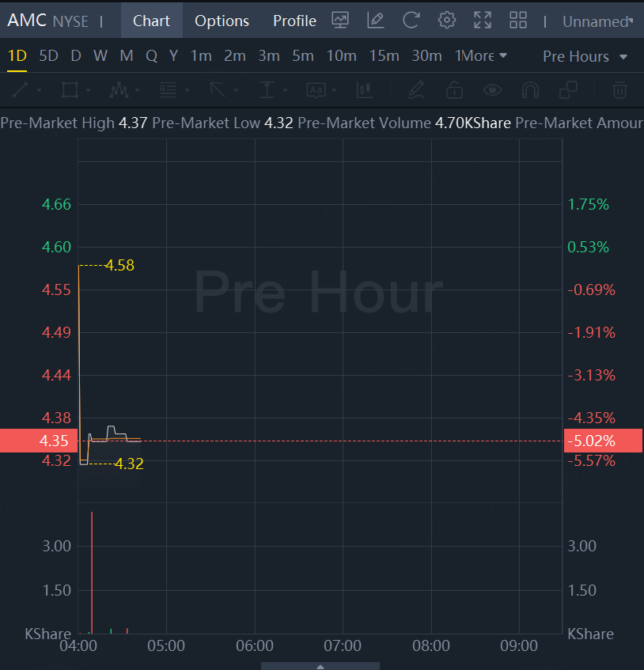Select the wave pattern drawing tool
644x670 pixels.
tap(119, 90)
